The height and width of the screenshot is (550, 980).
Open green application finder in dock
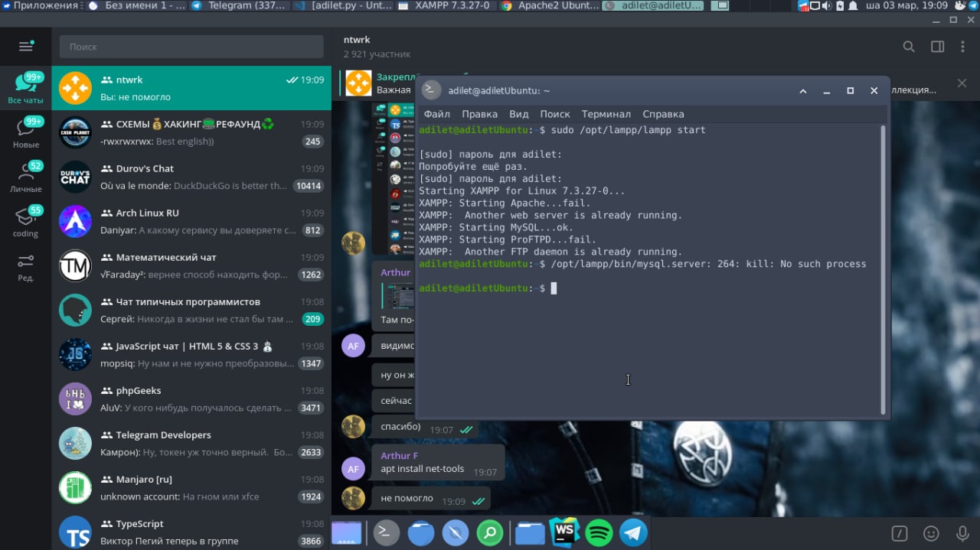(490, 532)
